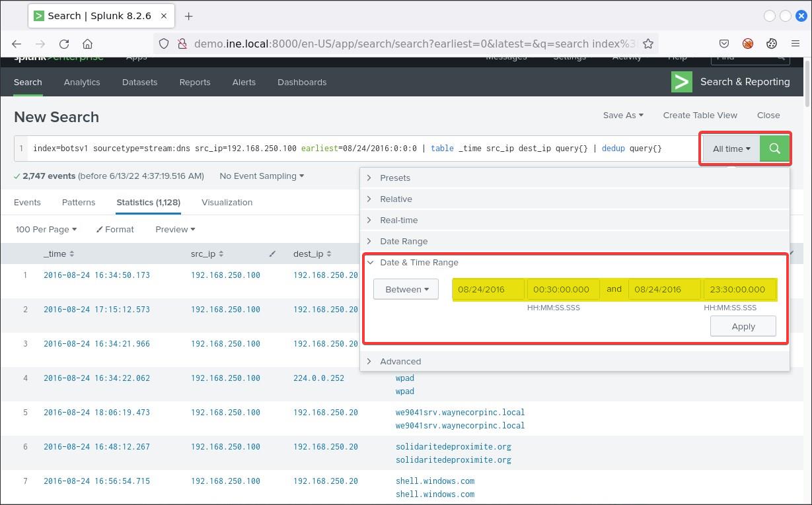Open the All time range picker
Image resolution: width=812 pixels, height=505 pixels.
[x=731, y=149]
